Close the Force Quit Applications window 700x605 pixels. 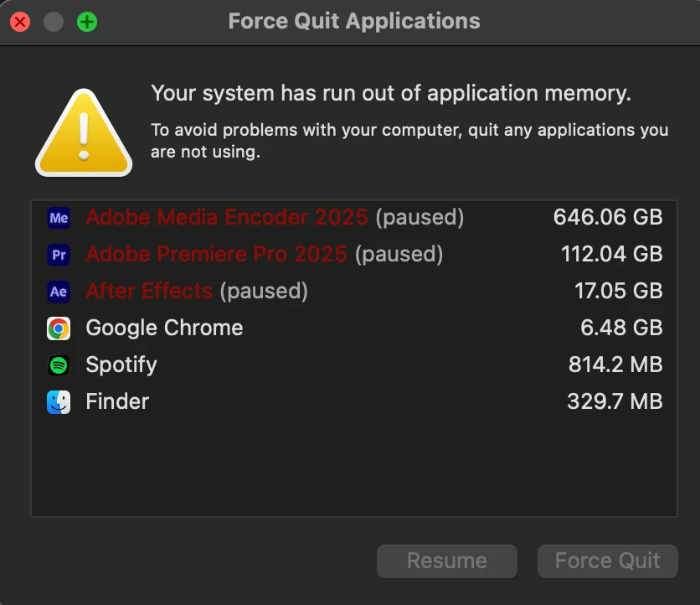coord(20,22)
